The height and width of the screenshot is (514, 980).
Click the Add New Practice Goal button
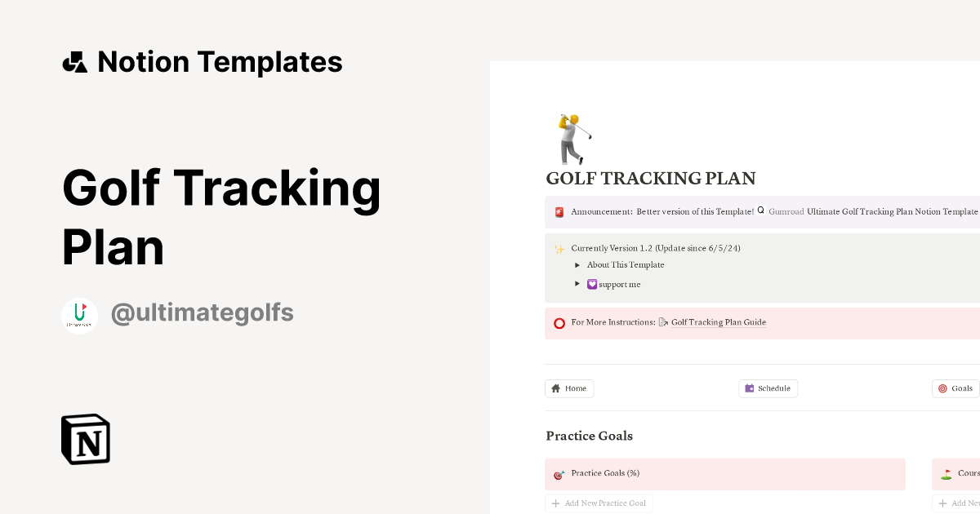tap(599, 503)
